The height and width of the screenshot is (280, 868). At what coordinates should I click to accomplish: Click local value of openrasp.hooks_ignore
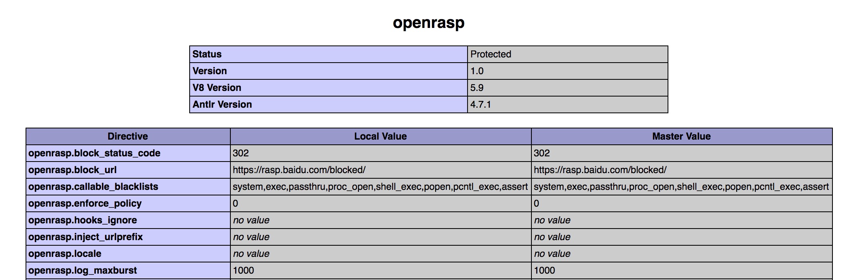(x=251, y=220)
